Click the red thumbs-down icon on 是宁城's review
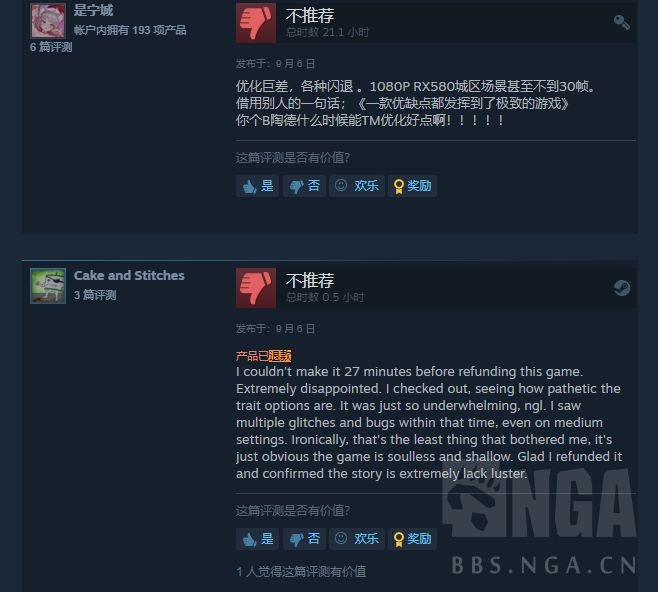The height and width of the screenshot is (592, 658). pos(256,23)
